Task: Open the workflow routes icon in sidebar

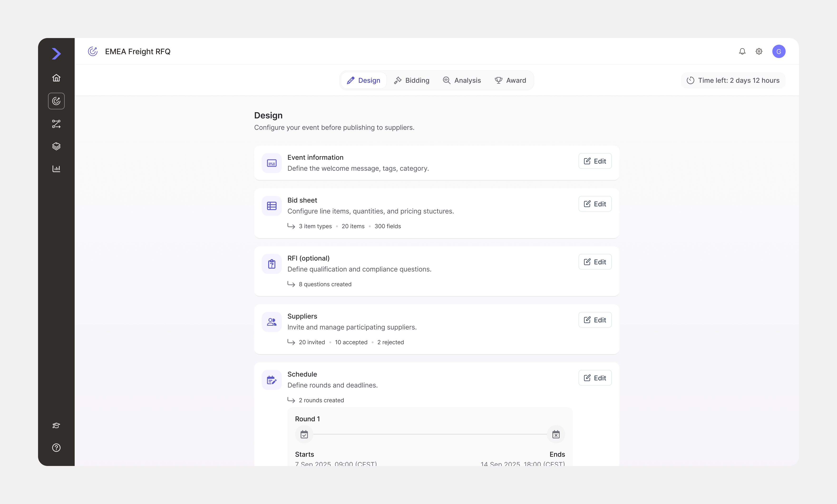Action: 56,124
